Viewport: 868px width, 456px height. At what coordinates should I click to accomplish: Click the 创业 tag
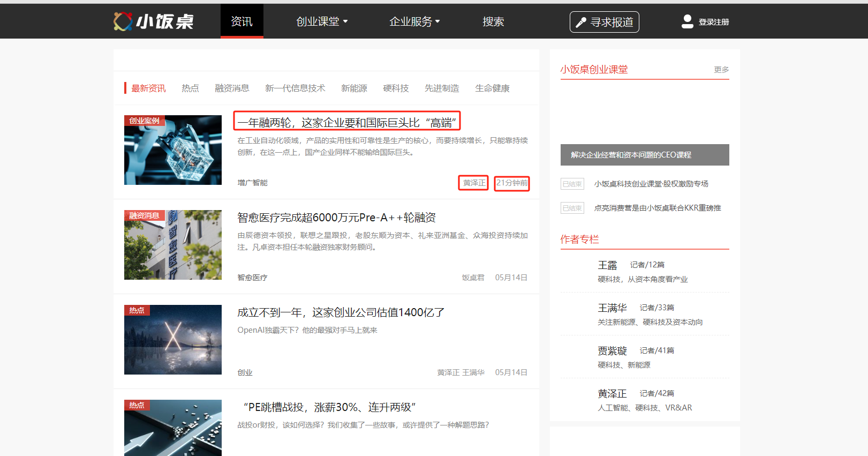click(245, 372)
